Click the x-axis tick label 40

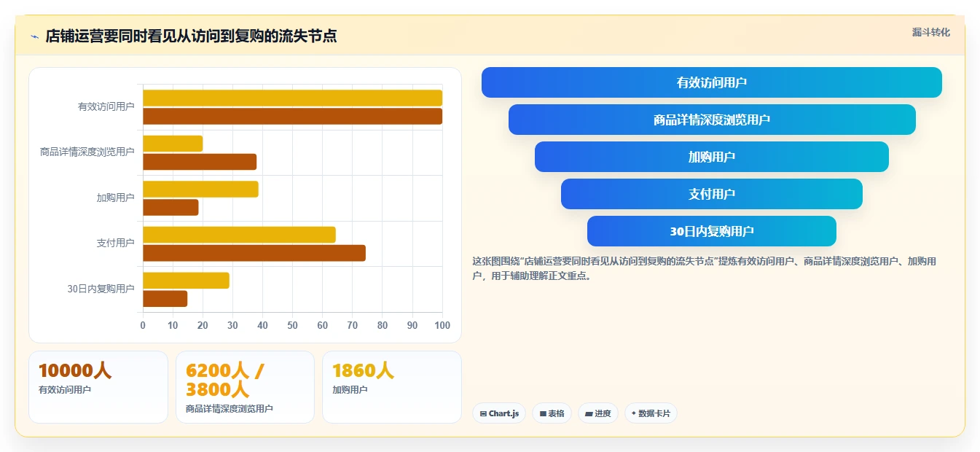click(263, 325)
